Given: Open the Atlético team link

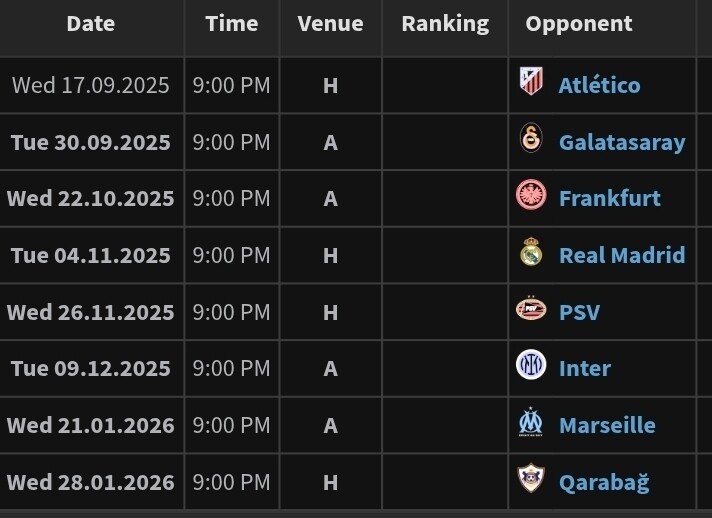Looking at the screenshot, I should [599, 85].
